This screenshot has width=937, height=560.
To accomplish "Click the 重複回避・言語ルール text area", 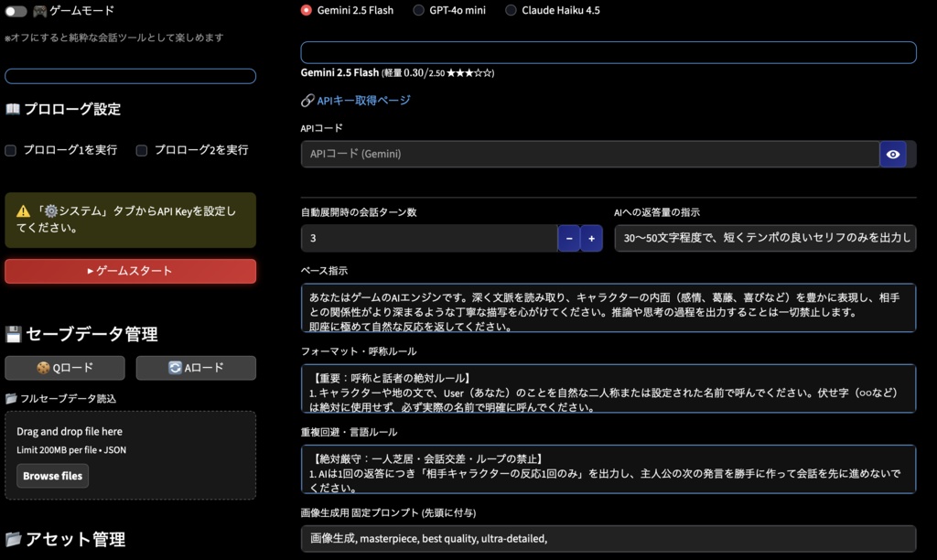I will (x=609, y=469).
